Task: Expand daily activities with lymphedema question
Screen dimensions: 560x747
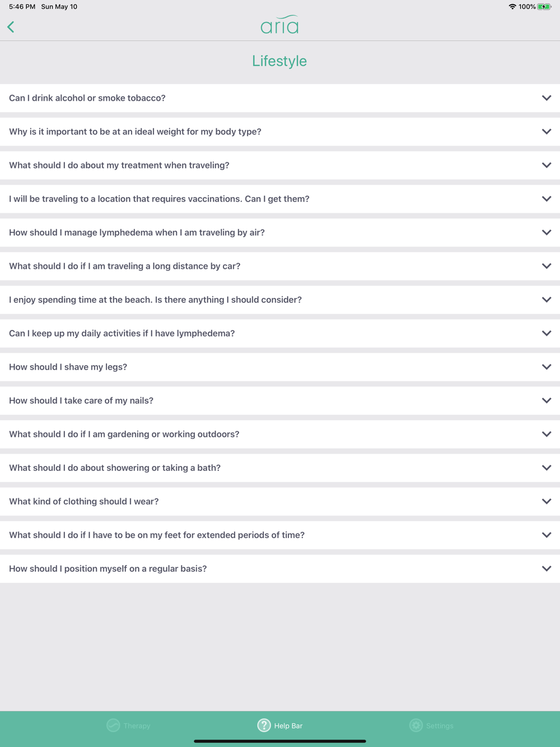Action: click(279, 333)
